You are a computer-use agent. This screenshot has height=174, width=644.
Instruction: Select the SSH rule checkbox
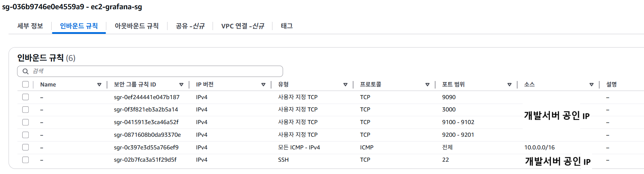point(26,160)
